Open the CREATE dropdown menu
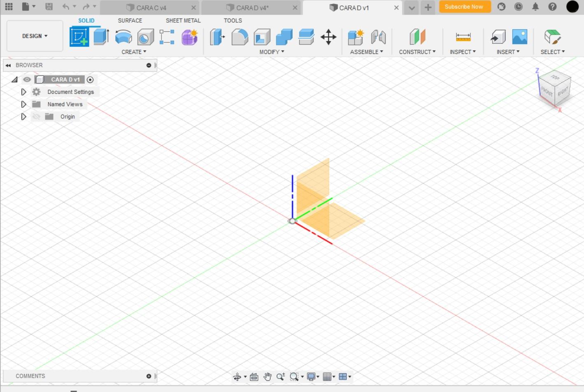This screenshot has height=392, width=584. pyautogui.click(x=134, y=52)
